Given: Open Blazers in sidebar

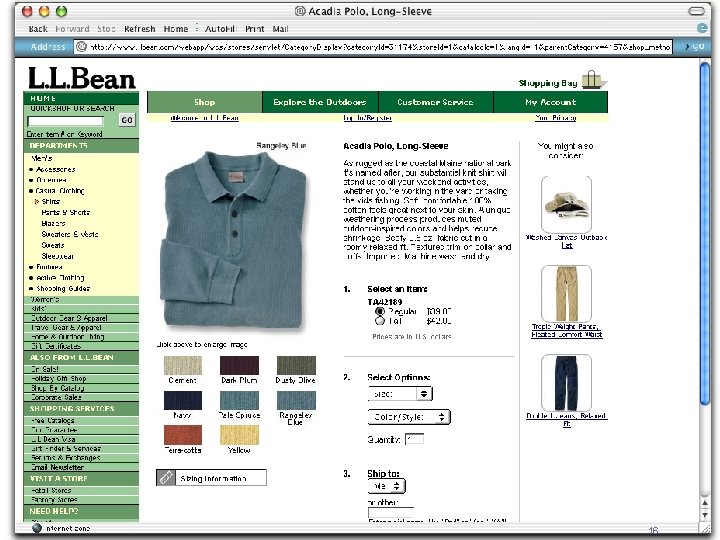Looking at the screenshot, I should [53, 223].
